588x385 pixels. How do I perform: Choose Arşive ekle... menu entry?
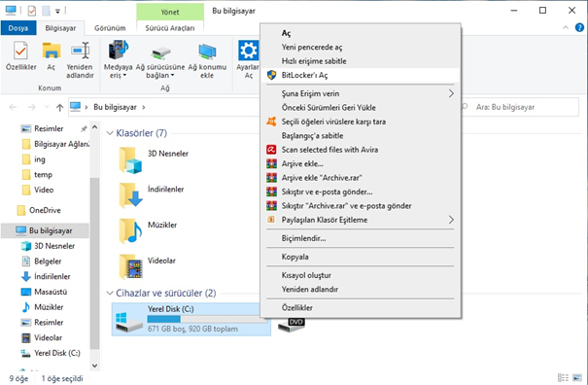coord(361,163)
